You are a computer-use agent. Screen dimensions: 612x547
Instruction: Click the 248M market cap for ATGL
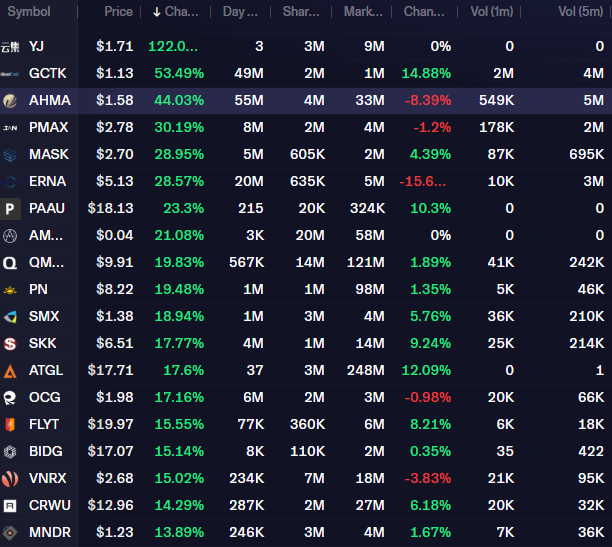(366, 370)
